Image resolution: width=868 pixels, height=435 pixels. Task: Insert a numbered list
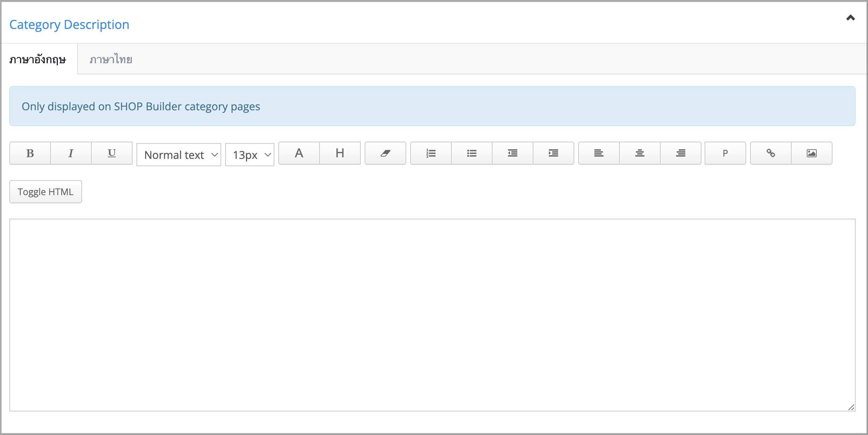[x=431, y=153]
